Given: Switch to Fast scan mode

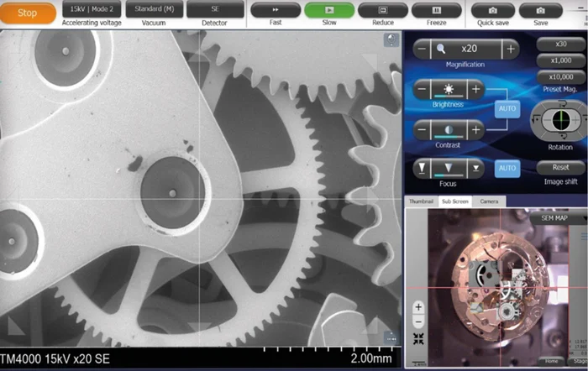Looking at the screenshot, I should tap(276, 10).
